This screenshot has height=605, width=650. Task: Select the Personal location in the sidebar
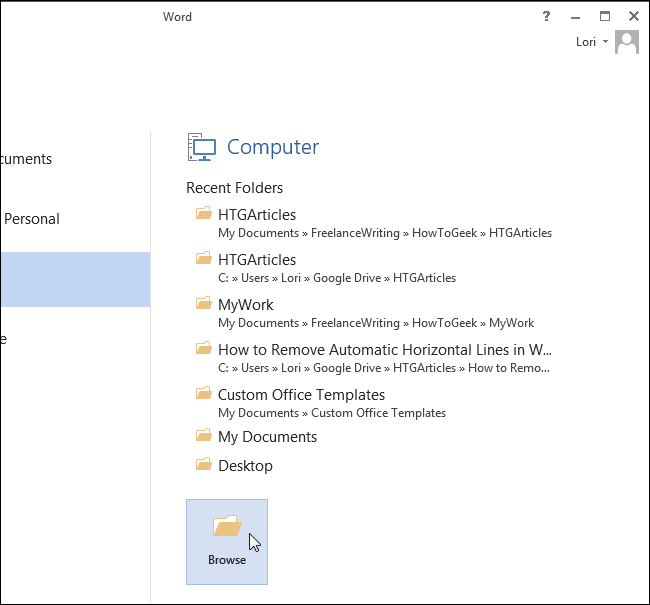pos(30,219)
